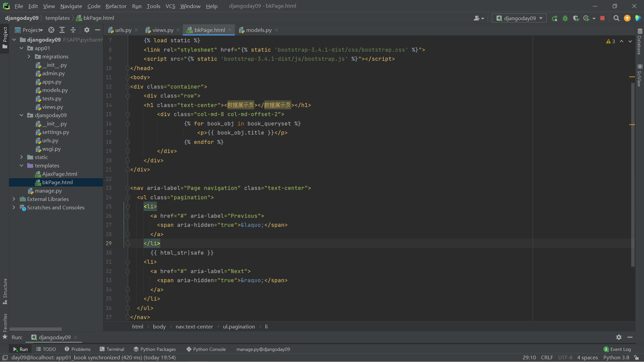Open the Terminal tool window
The image size is (644, 362).
coord(112,349)
